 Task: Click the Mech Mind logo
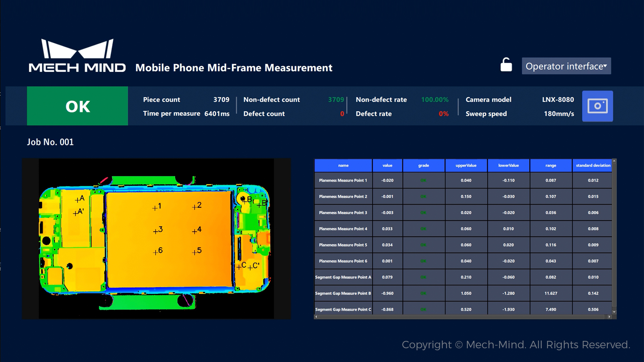77,56
